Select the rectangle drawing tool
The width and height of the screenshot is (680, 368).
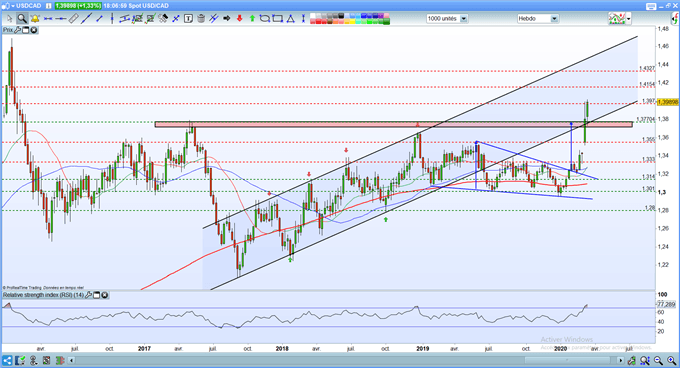[x=278, y=19]
